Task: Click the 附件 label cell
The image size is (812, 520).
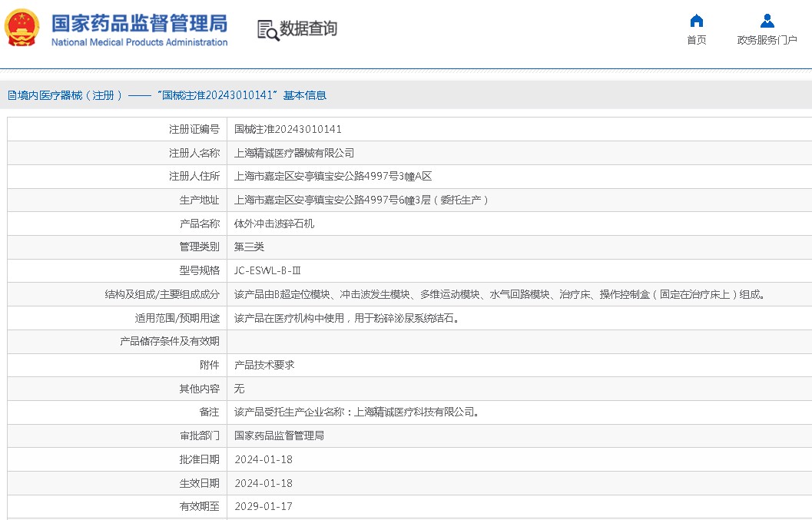Action: point(117,365)
